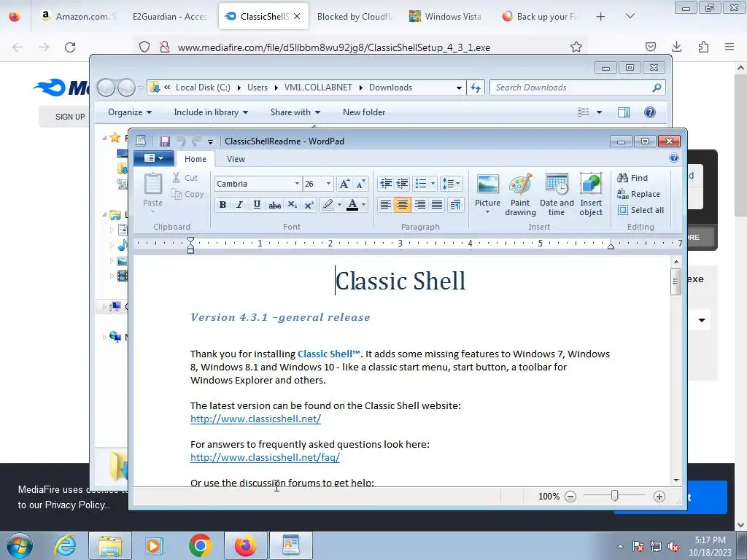Justify text in WordPad
This screenshot has height=560, width=747.
coord(437,205)
